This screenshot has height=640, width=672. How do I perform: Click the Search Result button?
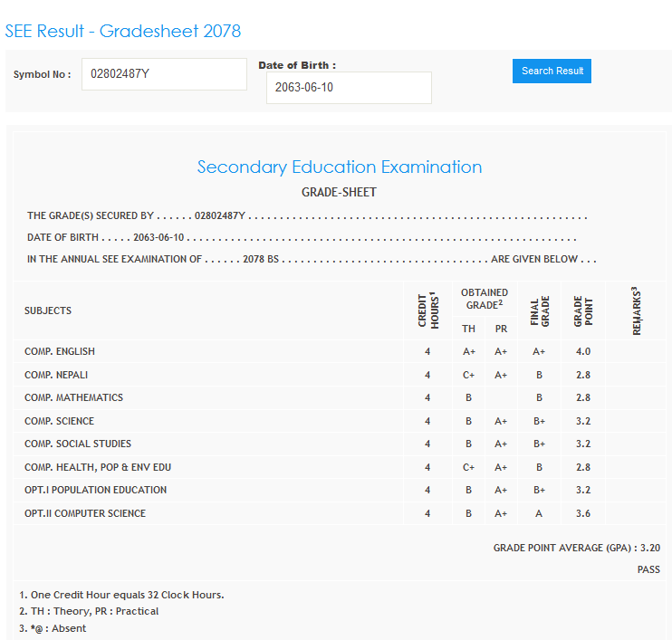click(x=552, y=71)
